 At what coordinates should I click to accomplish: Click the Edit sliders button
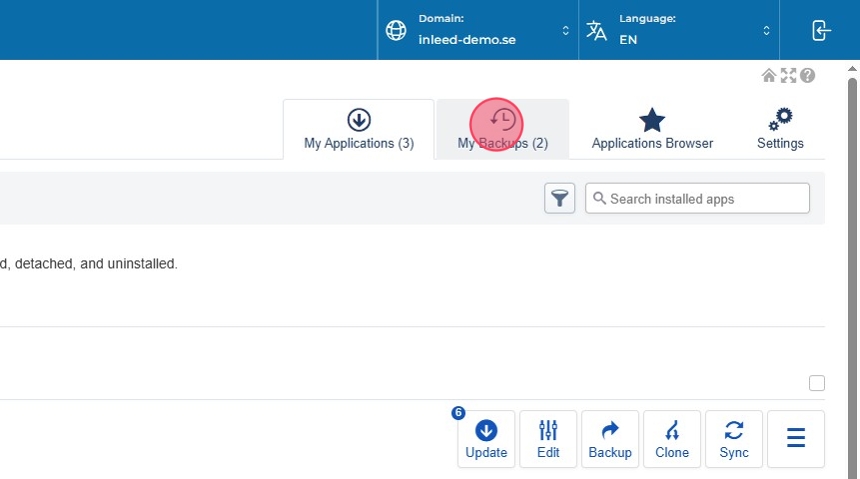click(x=548, y=439)
